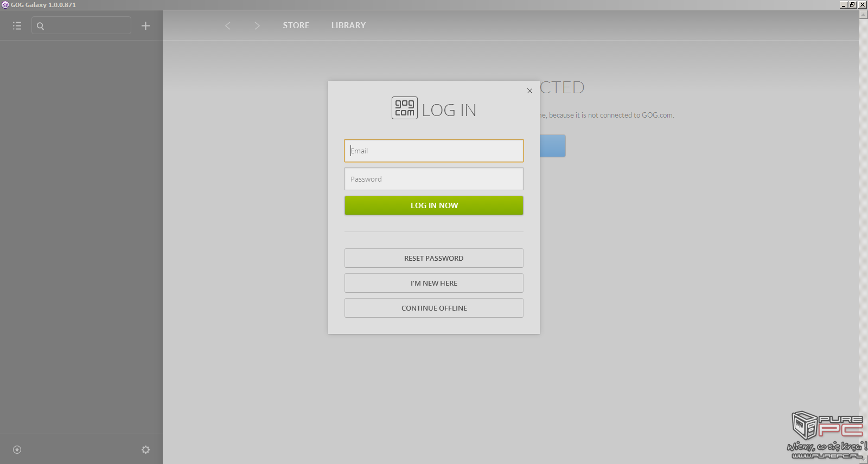Click the sidebar search text box
Viewport: 868px width, 464px height.
81,25
